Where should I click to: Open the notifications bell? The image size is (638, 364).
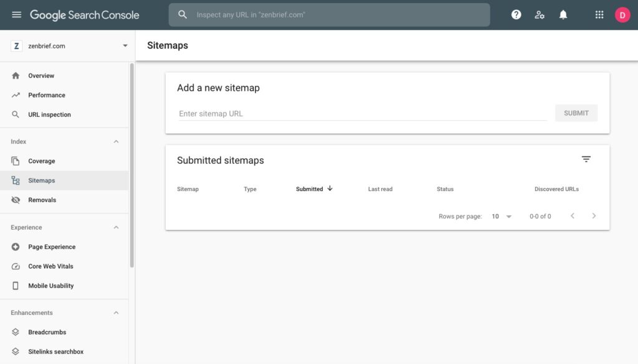563,15
